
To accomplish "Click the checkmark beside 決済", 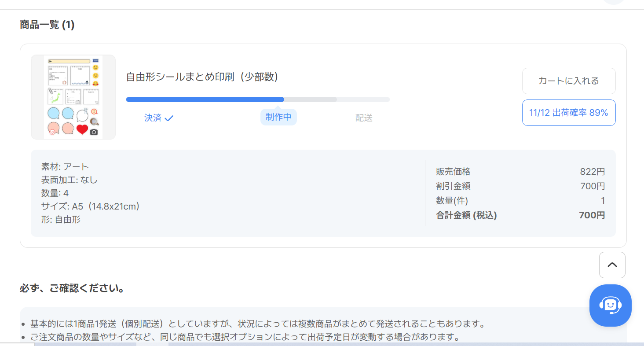I will tap(169, 118).
